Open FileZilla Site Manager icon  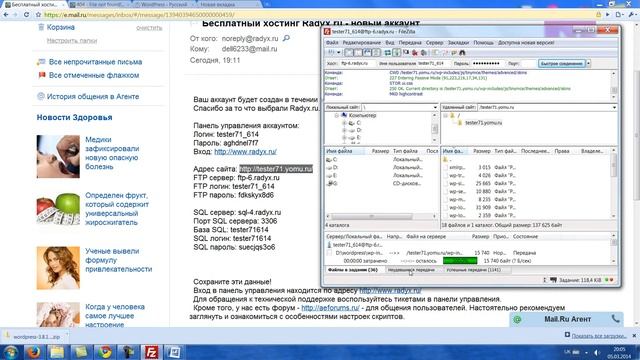[331, 53]
